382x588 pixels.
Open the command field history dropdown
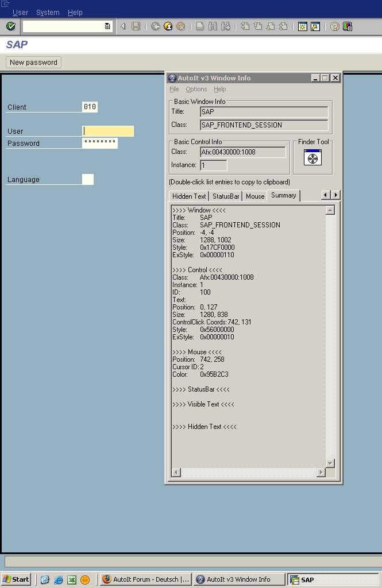click(107, 26)
